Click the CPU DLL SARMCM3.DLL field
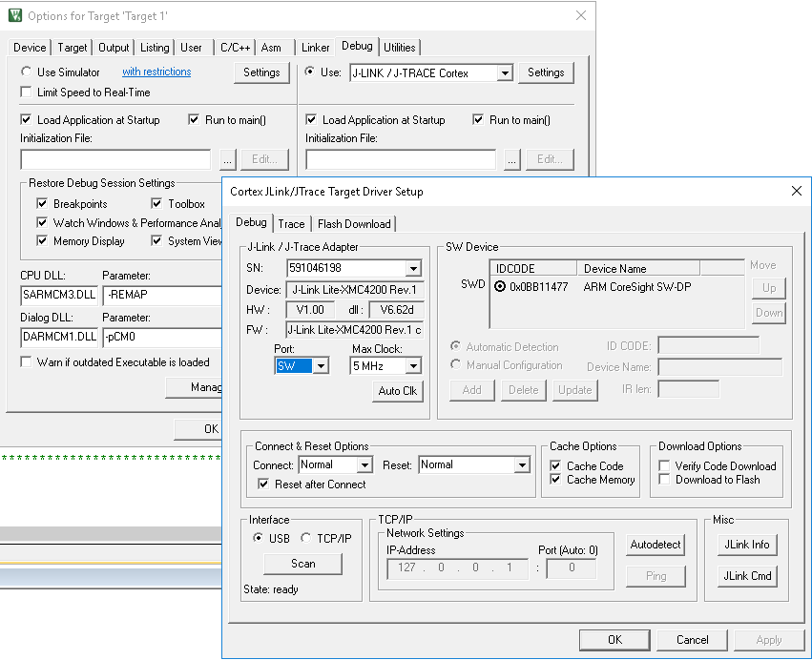This screenshot has width=812, height=660. [59, 295]
